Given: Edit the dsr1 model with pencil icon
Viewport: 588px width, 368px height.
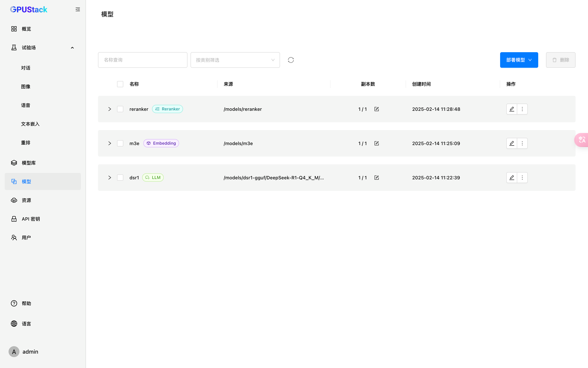Looking at the screenshot, I should [x=512, y=178].
